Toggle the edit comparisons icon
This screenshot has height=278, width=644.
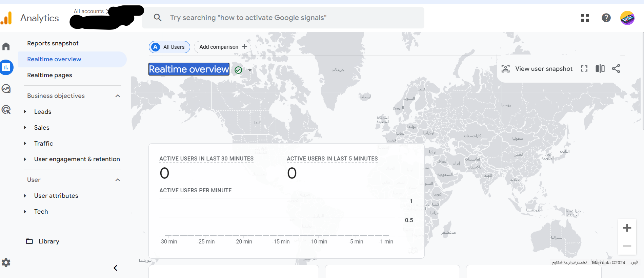(600, 69)
